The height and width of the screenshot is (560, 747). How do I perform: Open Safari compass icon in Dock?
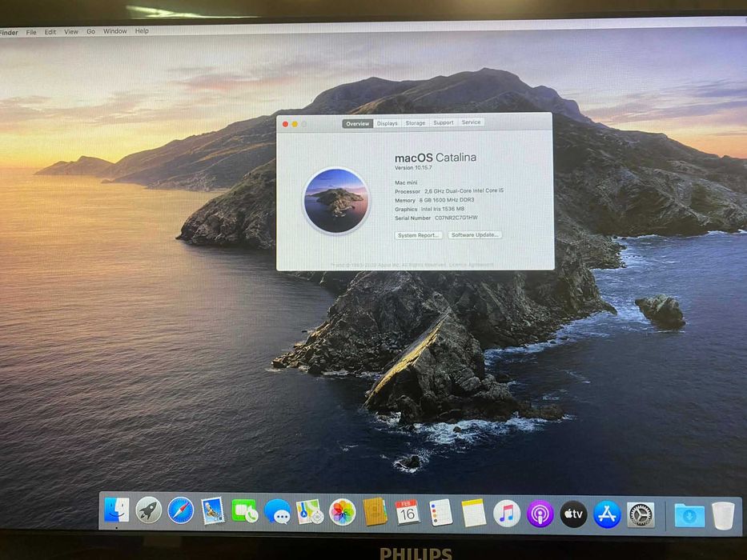(181, 511)
